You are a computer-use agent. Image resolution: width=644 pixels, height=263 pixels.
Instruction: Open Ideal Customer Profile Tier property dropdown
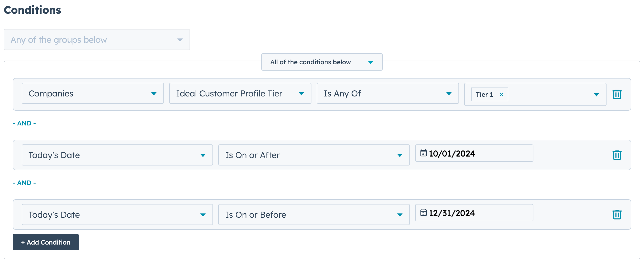tap(240, 94)
